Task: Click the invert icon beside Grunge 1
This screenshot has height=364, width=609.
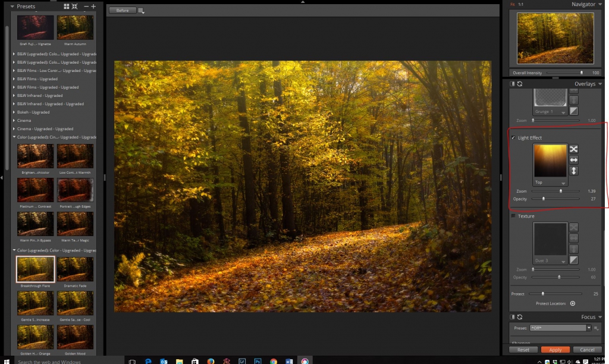Action: click(x=573, y=111)
